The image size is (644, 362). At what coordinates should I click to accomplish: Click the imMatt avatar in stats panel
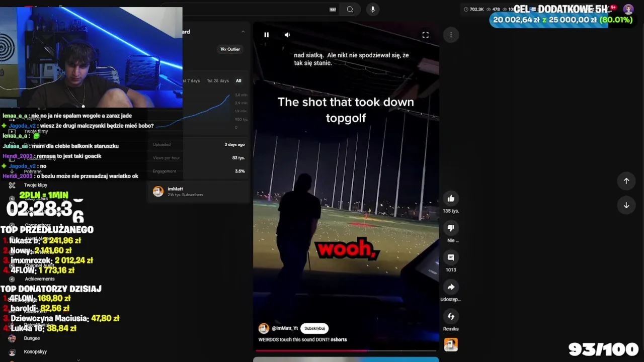(158, 192)
